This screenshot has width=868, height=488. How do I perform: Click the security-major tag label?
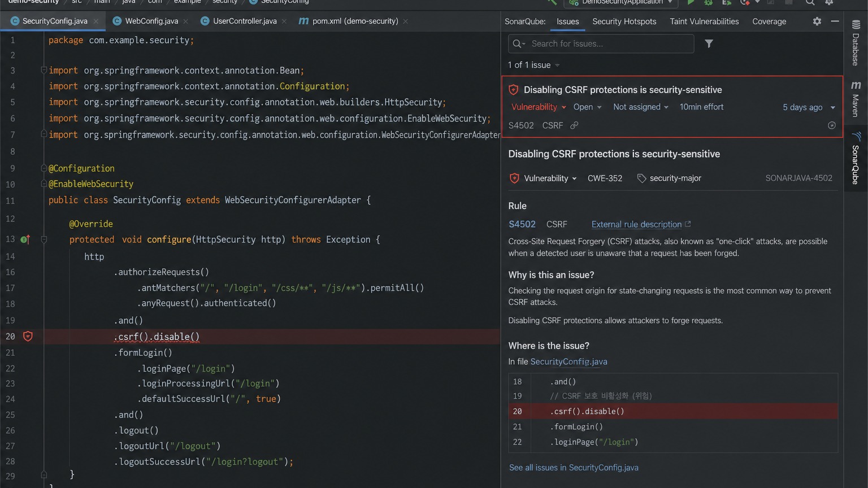pyautogui.click(x=675, y=178)
